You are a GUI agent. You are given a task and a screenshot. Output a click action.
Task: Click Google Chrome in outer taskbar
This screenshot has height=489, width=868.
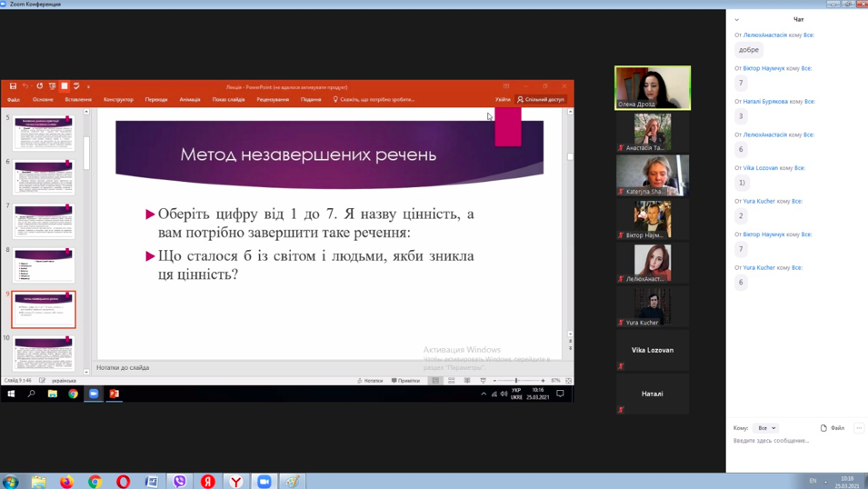click(95, 481)
